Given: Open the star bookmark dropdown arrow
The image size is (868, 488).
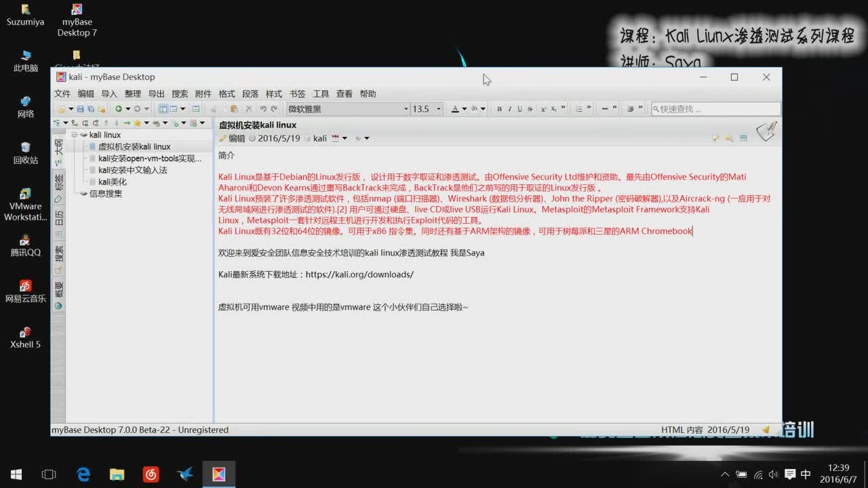Looking at the screenshot, I should [x=146, y=123].
